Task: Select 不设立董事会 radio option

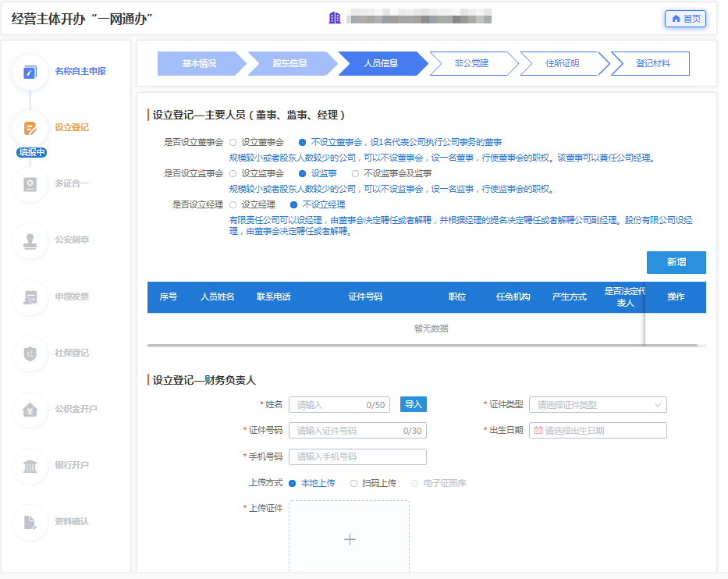Action: [302, 143]
